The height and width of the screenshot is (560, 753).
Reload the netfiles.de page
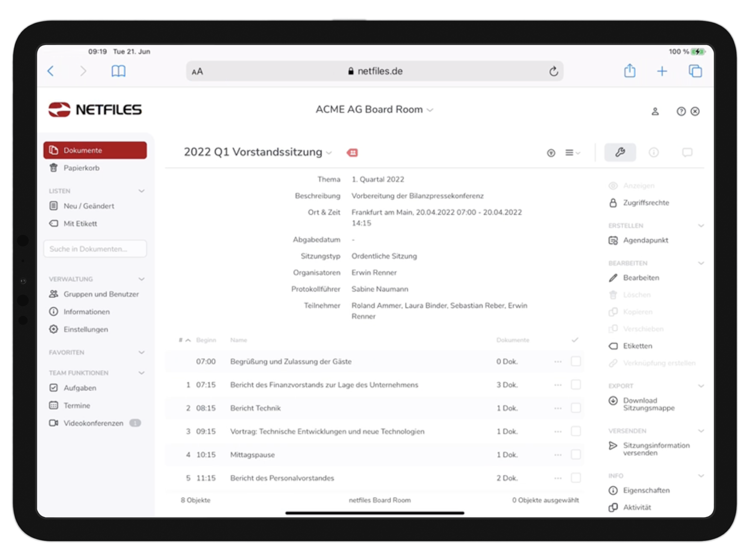553,71
